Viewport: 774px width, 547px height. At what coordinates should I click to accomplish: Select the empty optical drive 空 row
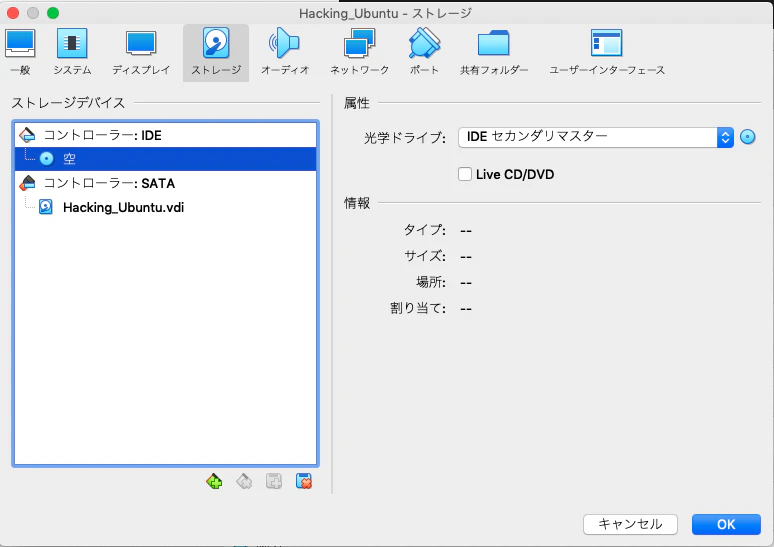[165, 158]
